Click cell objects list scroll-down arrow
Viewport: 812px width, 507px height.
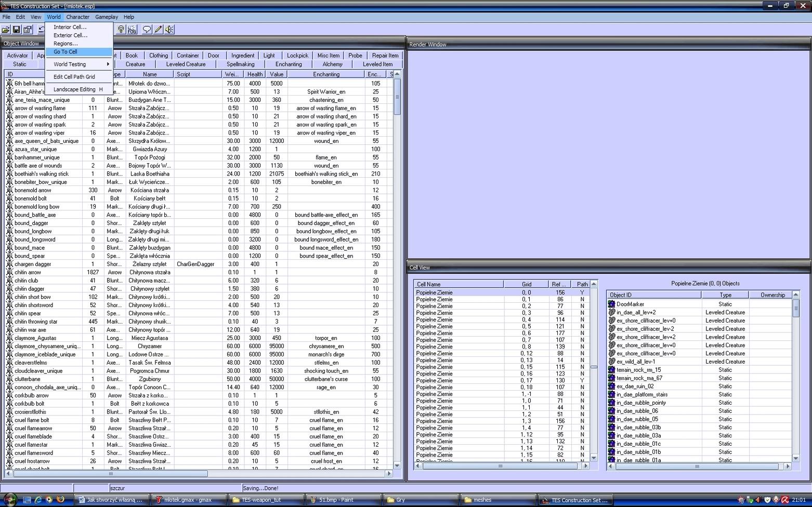pyautogui.click(x=795, y=458)
